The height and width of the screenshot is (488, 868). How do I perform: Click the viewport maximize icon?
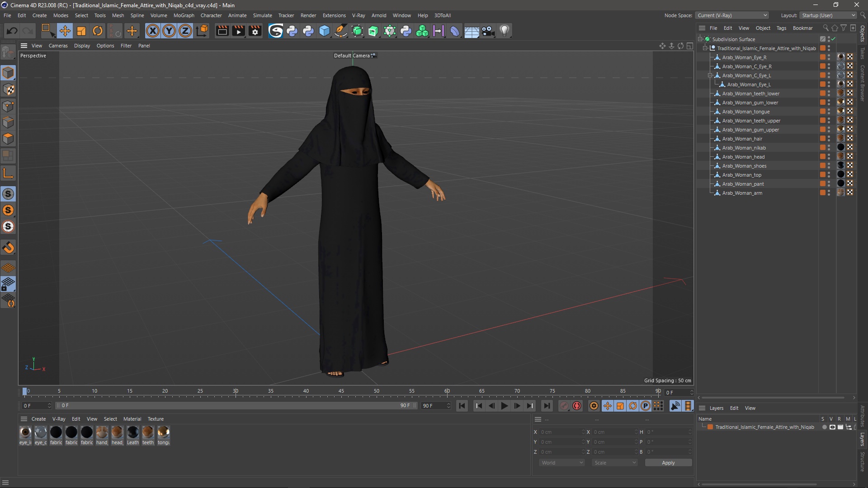[x=690, y=46]
